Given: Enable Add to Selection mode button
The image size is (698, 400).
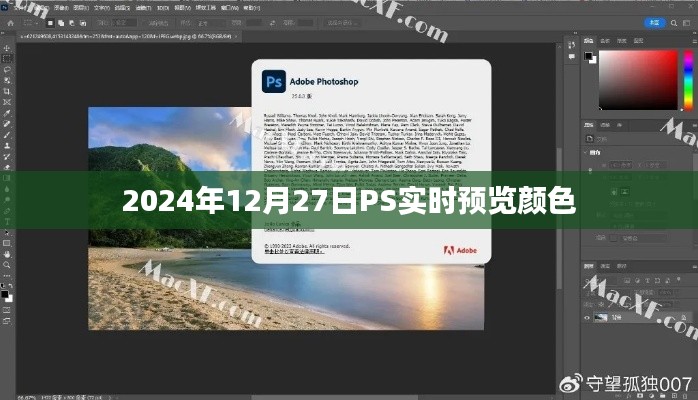Looking at the screenshot, I should (61, 23).
